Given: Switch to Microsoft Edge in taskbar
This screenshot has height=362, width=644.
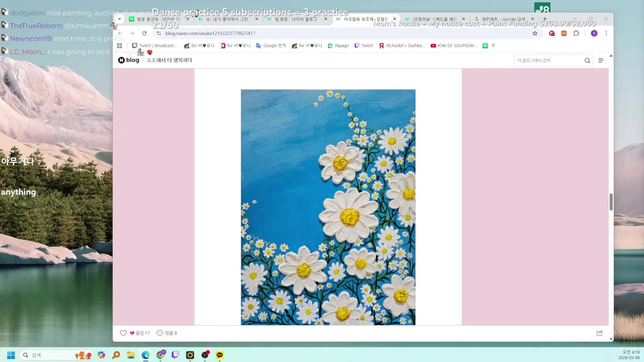Looking at the screenshot, I should point(145,355).
